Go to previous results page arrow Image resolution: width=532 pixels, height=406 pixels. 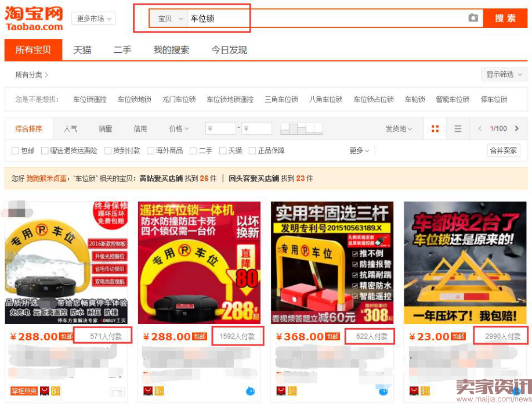[479, 128]
